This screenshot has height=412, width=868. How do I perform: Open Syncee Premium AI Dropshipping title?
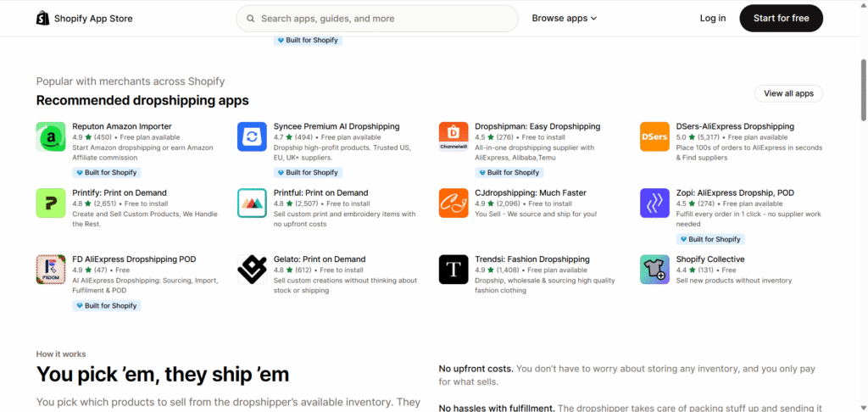click(x=337, y=126)
